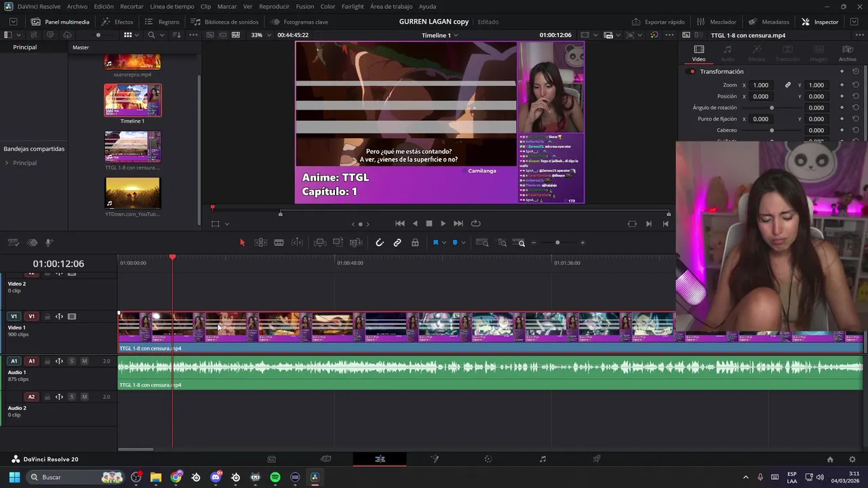Click the plus zoom-in button on timeline
The height and width of the screenshot is (488, 868).
click(x=582, y=243)
